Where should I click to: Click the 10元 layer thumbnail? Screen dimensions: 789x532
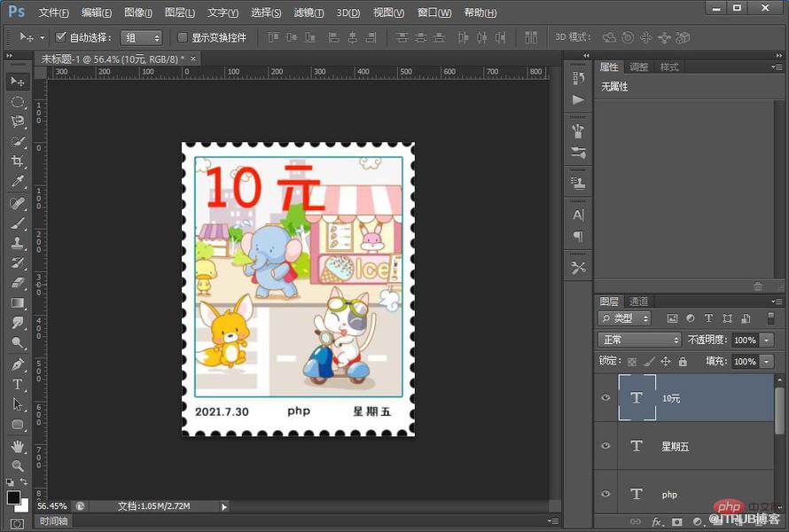coord(637,397)
